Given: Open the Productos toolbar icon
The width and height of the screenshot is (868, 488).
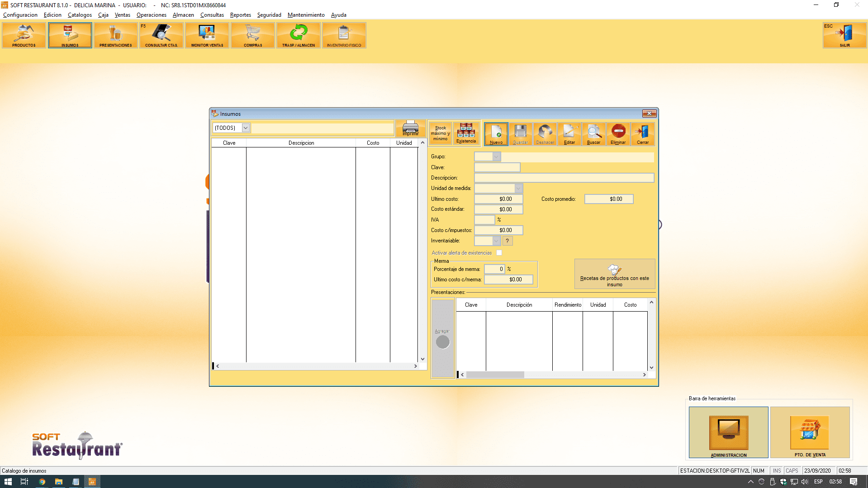Looking at the screenshot, I should (x=24, y=35).
